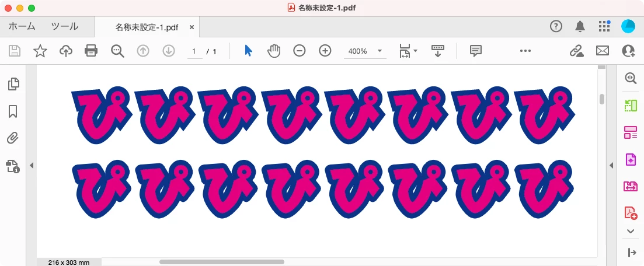This screenshot has width=644, height=266.
Task: Collapse the tools pane arrow-bar icon
Action: 632,253
